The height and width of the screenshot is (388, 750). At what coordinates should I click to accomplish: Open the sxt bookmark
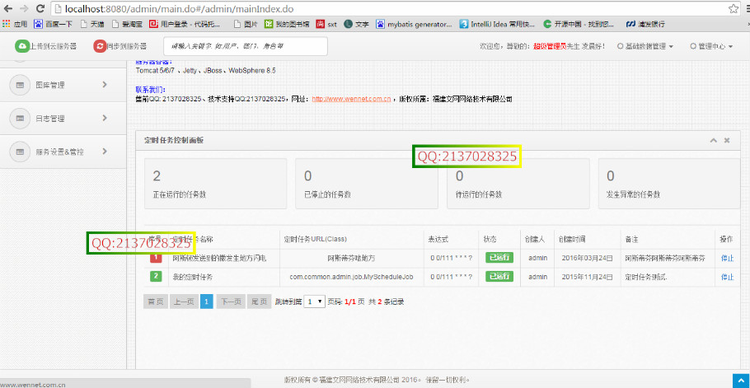coord(327,23)
